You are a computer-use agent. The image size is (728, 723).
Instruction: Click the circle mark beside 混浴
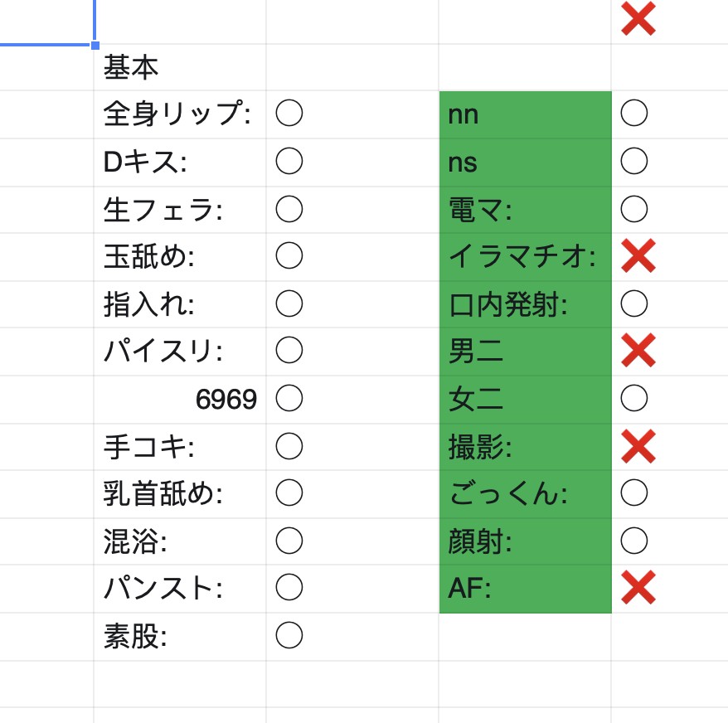[289, 541]
